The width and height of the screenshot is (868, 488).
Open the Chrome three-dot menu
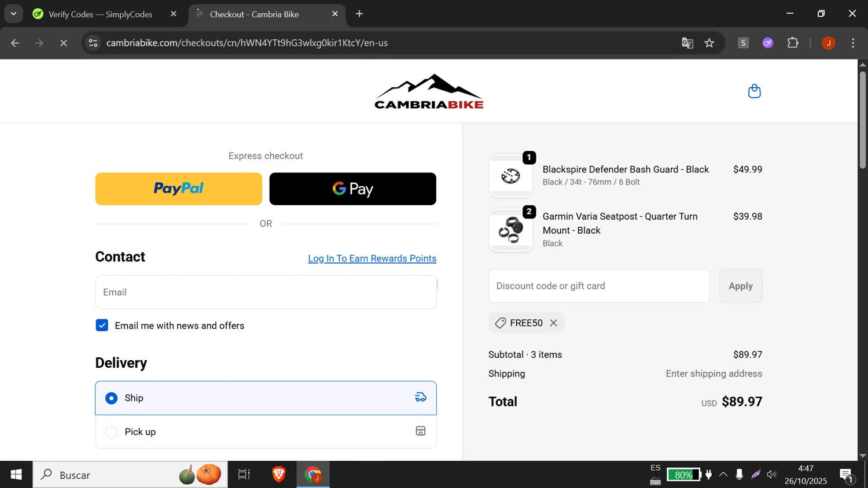tap(853, 43)
